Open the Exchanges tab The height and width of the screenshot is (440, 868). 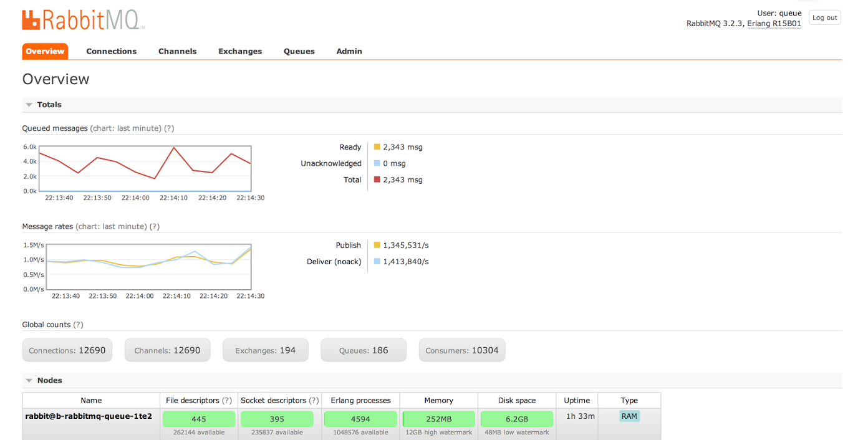(x=240, y=51)
